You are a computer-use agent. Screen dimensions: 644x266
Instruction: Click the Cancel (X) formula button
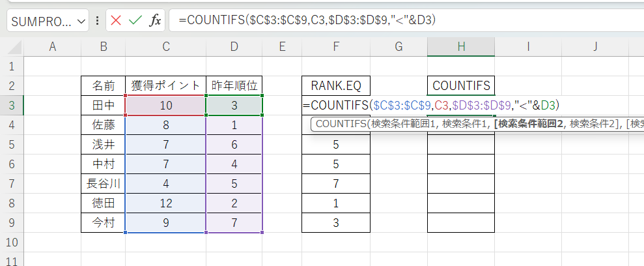pyautogui.click(x=116, y=20)
